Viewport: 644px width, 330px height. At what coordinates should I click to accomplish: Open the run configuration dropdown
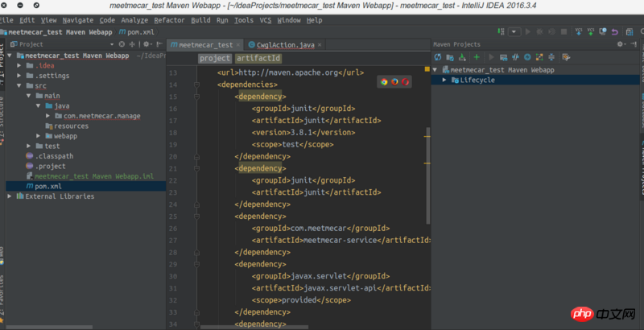[x=515, y=31]
